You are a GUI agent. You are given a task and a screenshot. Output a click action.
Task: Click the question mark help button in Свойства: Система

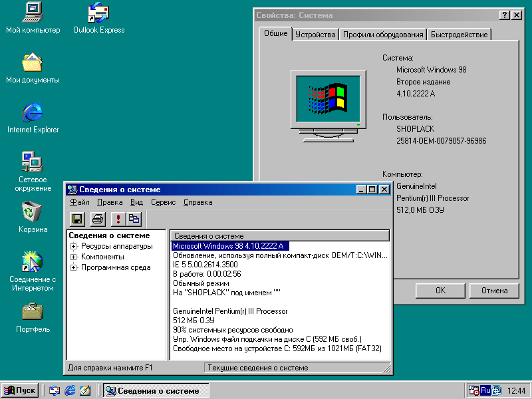coord(505,15)
